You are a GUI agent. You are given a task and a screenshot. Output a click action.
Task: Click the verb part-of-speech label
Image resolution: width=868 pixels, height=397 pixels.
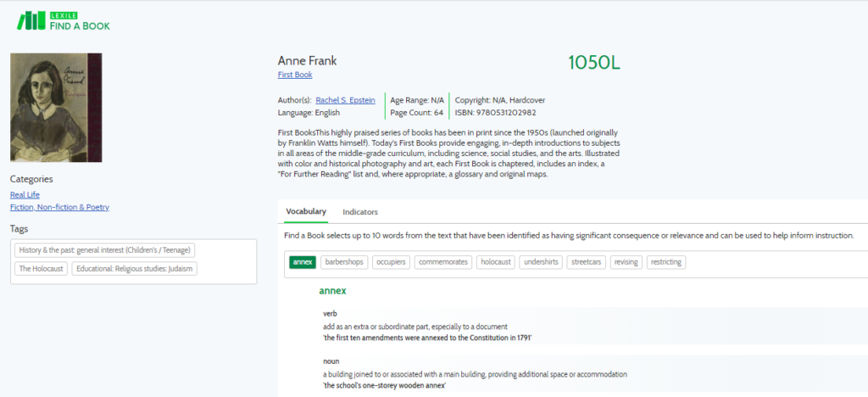[x=330, y=314]
